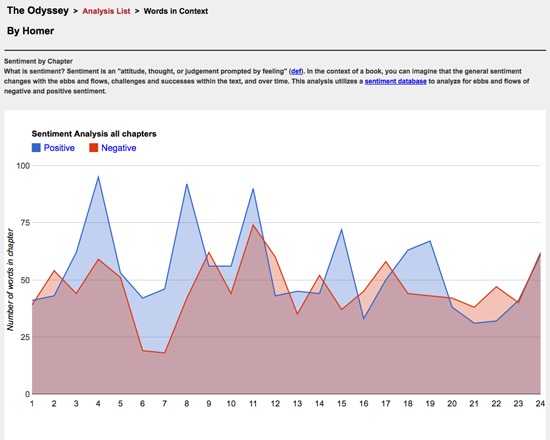Toggle the Negative legend label
This screenshot has height=440, width=550.
pos(119,148)
